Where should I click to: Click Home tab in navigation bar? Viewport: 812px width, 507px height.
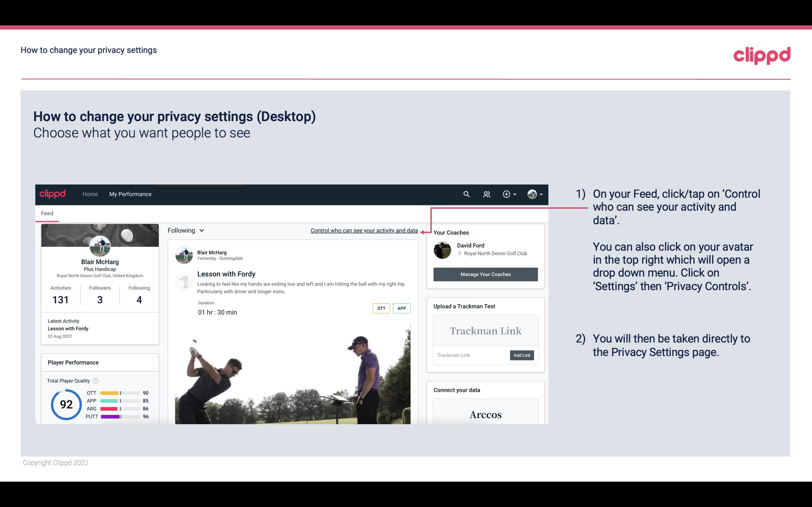pos(89,194)
